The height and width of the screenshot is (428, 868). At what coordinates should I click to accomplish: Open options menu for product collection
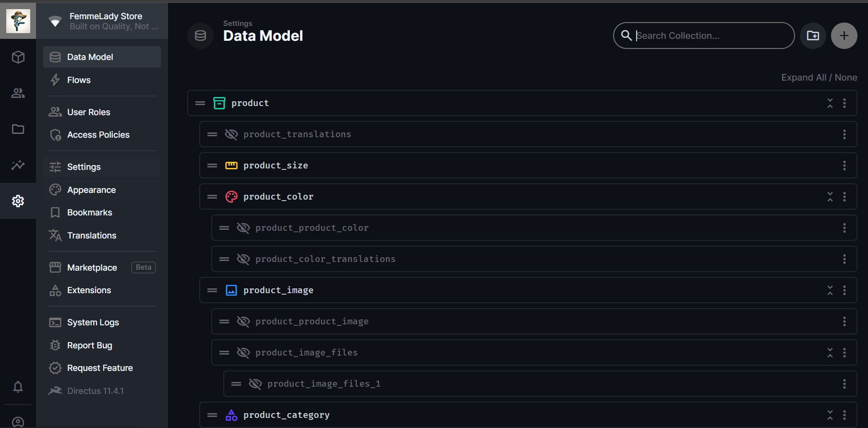[x=844, y=103]
